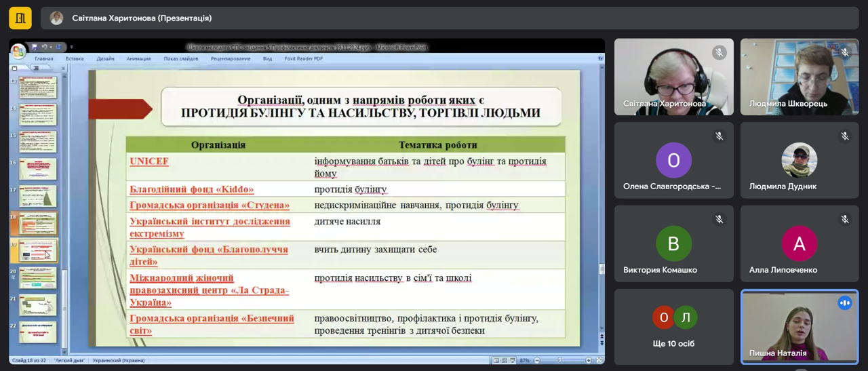The image size is (868, 371).
Task: Select slide 15 thumbnail
Action: pos(38,142)
